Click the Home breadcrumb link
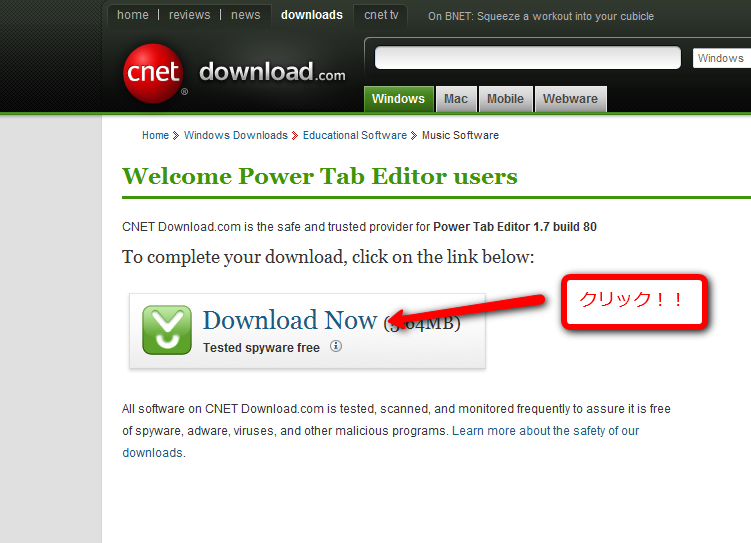Screen dimensions: 751x543 pos(155,135)
